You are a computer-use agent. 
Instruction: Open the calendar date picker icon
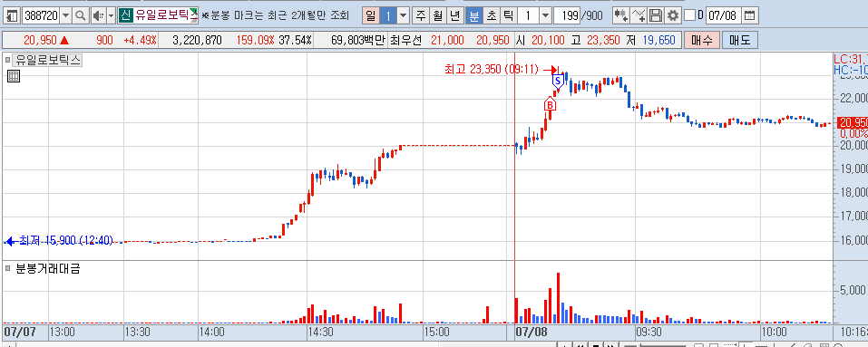click(x=749, y=15)
